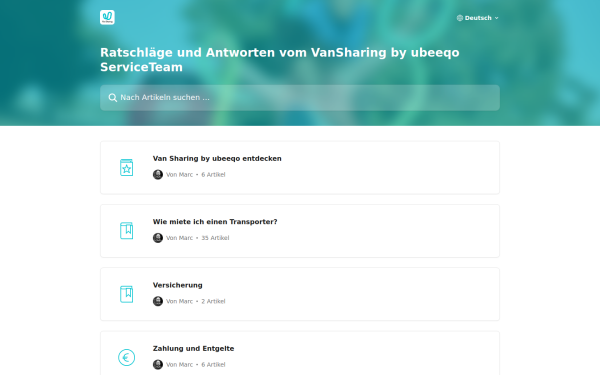The width and height of the screenshot is (600, 375).
Task: Click the VanSharing logo icon
Action: pos(107,17)
